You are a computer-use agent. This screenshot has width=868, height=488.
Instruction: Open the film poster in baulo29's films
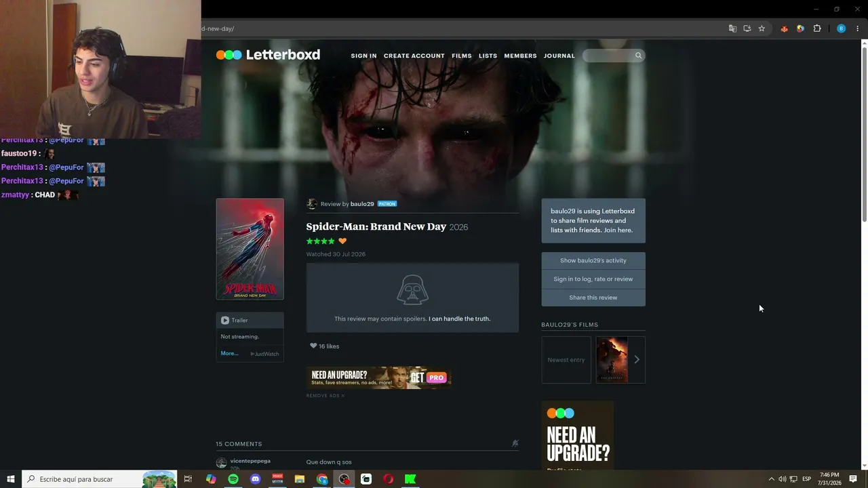coord(612,360)
